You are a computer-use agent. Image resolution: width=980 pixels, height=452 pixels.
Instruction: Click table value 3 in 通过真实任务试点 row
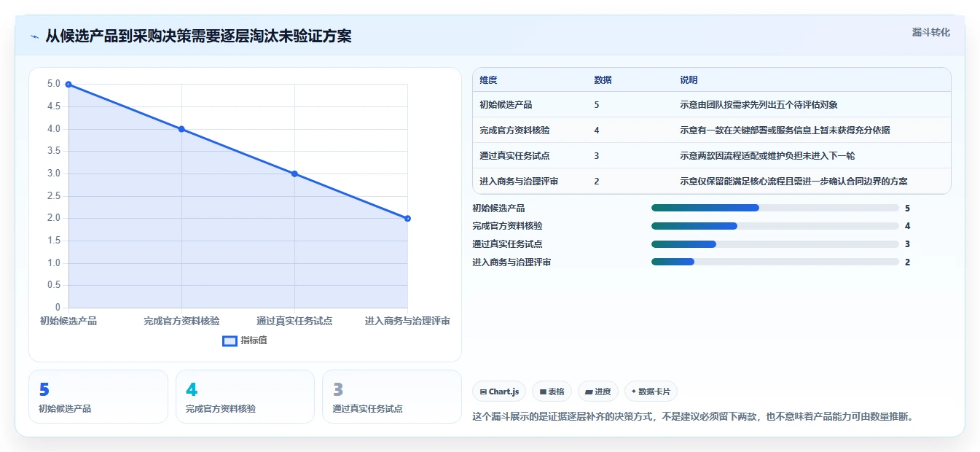[x=597, y=156]
